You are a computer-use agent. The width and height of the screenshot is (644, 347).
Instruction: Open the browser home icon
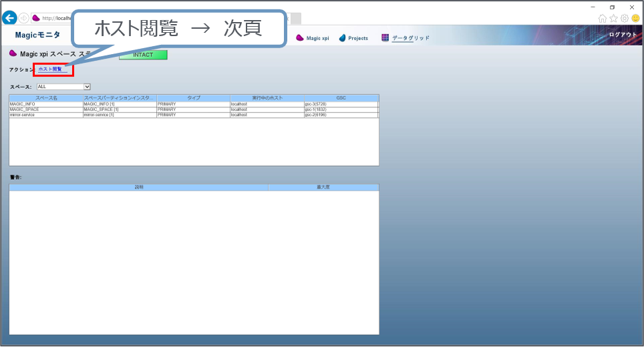point(603,18)
